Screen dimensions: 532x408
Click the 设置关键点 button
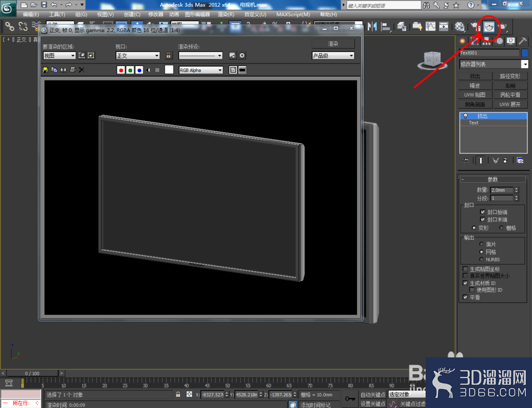pyautogui.click(x=373, y=404)
